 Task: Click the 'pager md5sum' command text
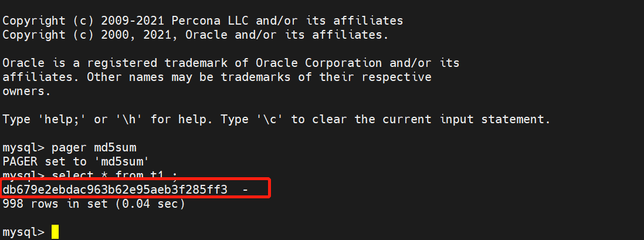(94, 147)
